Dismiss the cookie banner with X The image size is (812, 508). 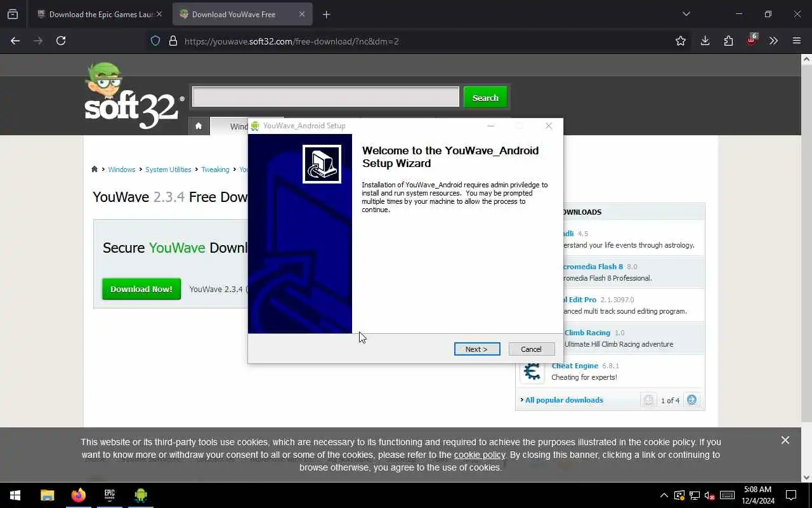[x=785, y=440]
